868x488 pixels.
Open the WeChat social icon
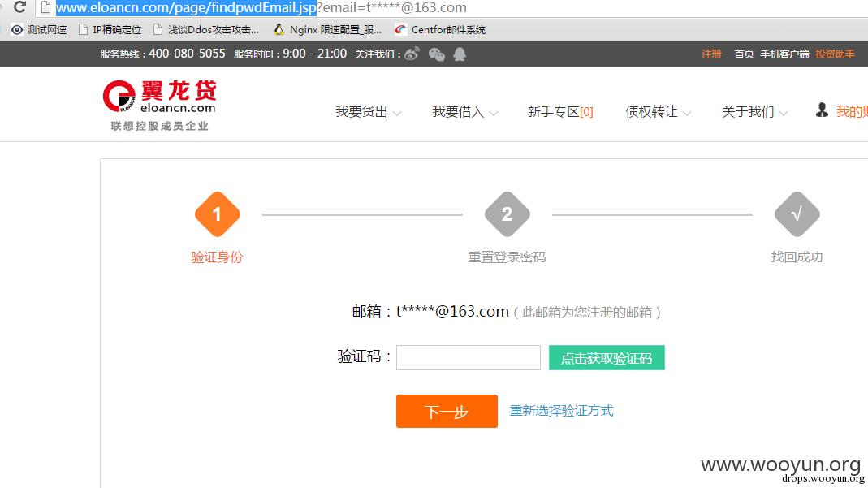pos(437,54)
